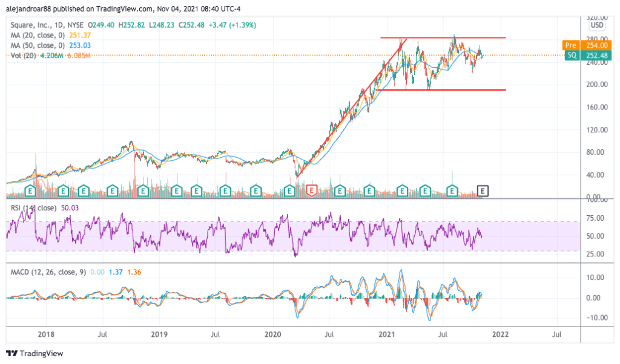This screenshot has height=364, width=620.
Task: Click the RSI value 50.03
Action: (x=70, y=208)
